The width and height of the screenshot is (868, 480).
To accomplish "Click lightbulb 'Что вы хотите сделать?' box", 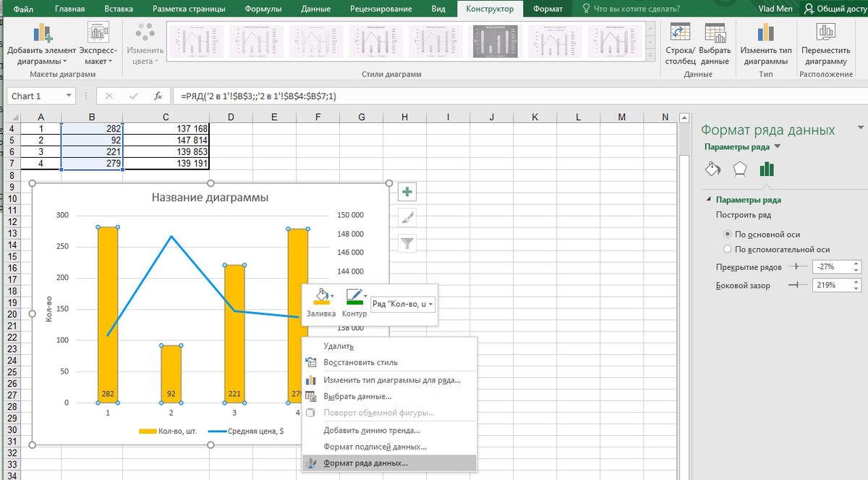I will tap(631, 9).
